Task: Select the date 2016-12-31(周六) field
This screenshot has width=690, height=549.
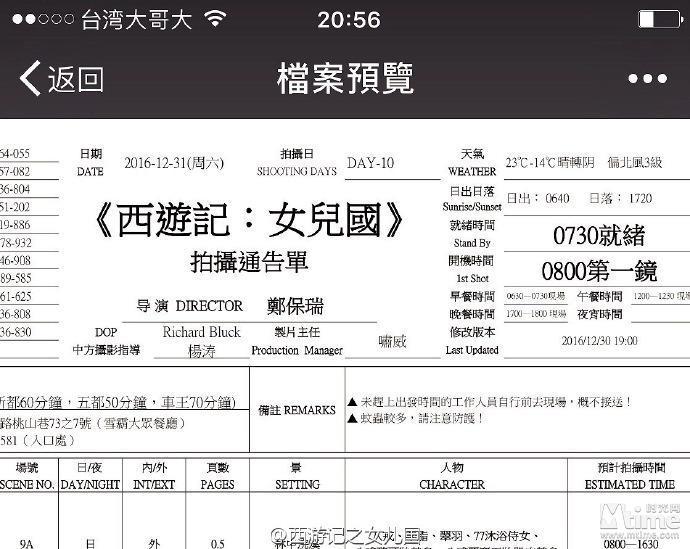Action: 174,163
